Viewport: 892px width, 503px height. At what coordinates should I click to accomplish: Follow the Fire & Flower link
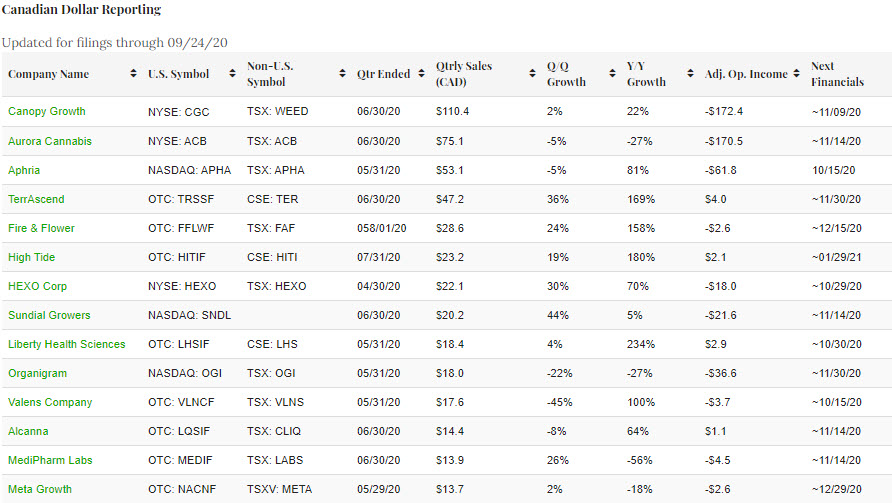[x=41, y=228]
